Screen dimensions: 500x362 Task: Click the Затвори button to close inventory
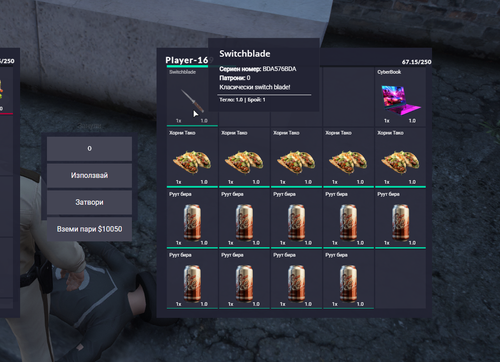89,202
